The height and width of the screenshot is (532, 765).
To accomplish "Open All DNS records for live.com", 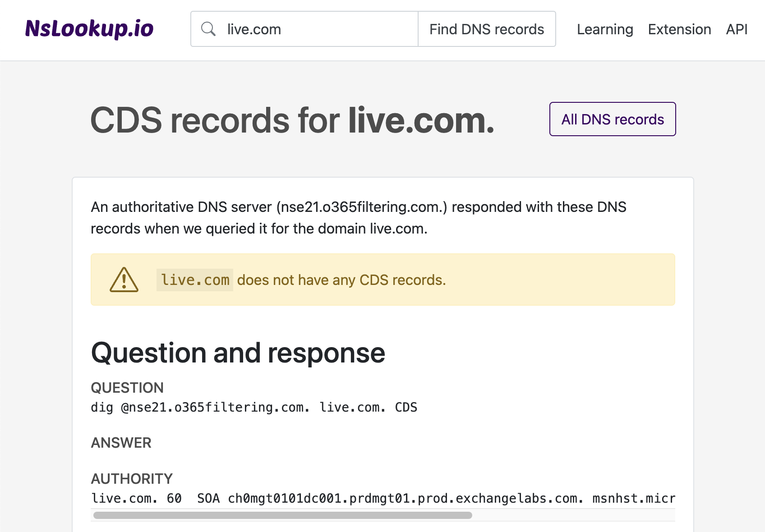I will [x=612, y=119].
